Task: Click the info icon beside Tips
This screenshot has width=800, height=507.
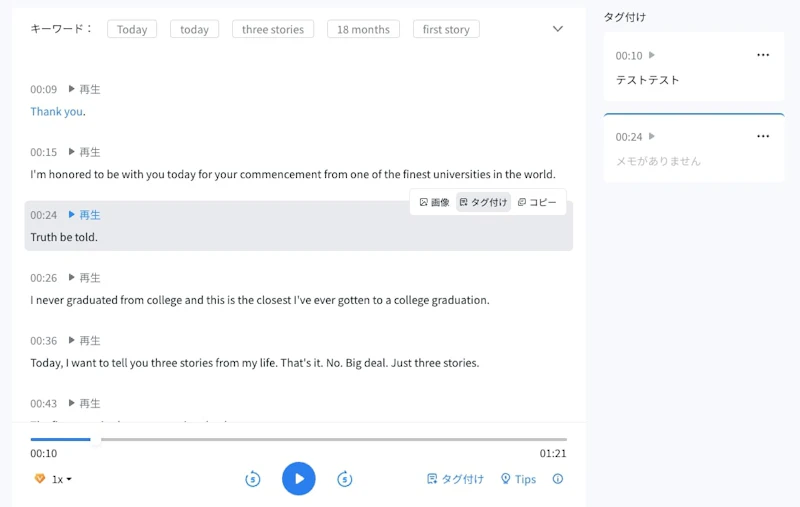Action: tap(558, 479)
